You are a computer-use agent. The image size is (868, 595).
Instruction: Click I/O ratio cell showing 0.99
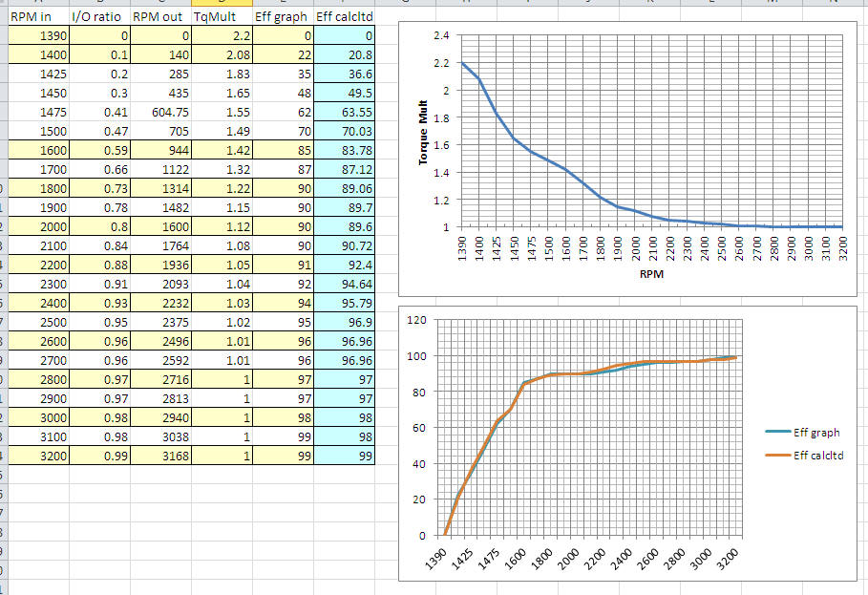(99, 457)
